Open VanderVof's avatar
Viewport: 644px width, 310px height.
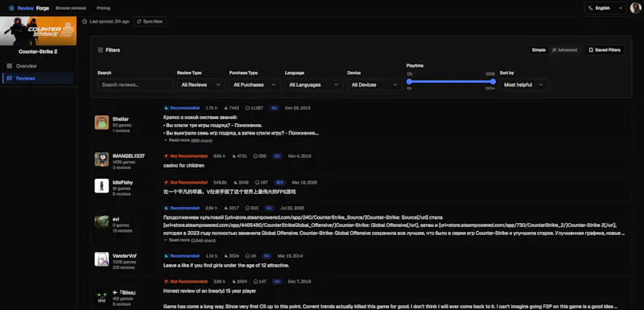101,259
